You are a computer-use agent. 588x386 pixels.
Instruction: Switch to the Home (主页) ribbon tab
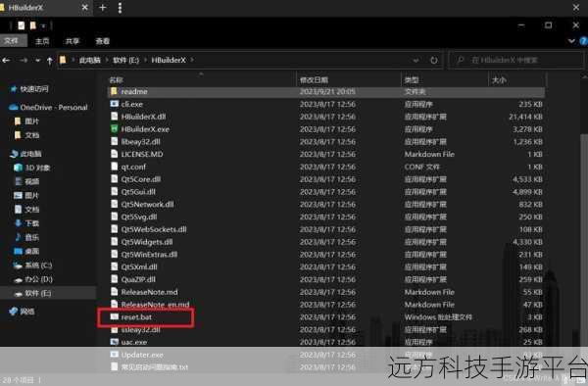point(42,41)
